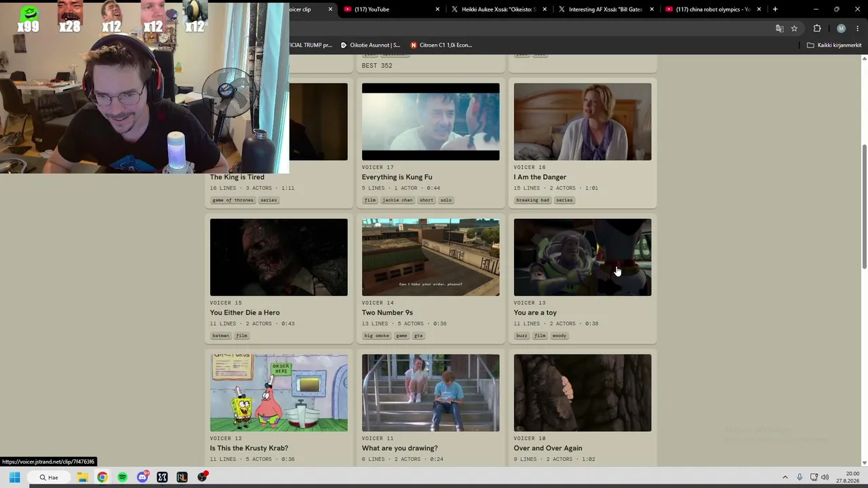Image resolution: width=868 pixels, height=488 pixels.
Task: Open Spotify from the taskbar
Action: (x=122, y=477)
